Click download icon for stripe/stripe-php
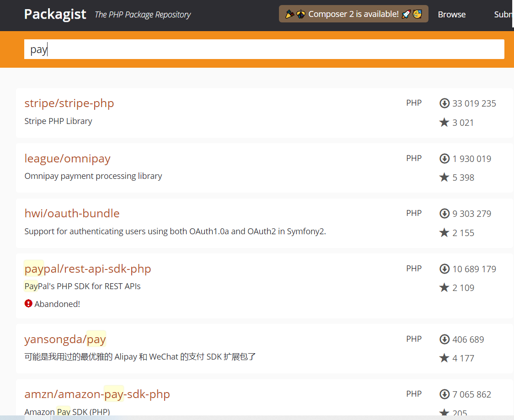The image size is (514, 420). [444, 103]
